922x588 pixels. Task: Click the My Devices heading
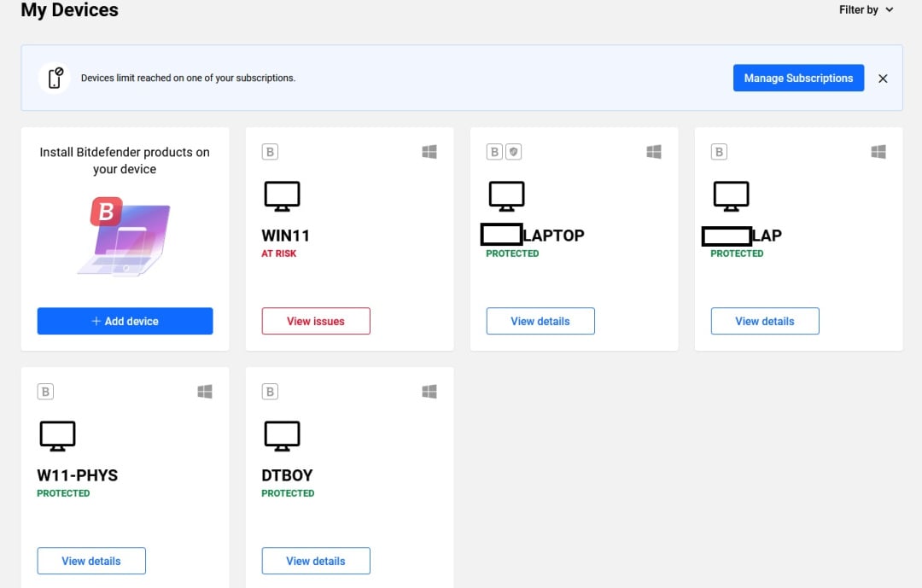(69, 10)
